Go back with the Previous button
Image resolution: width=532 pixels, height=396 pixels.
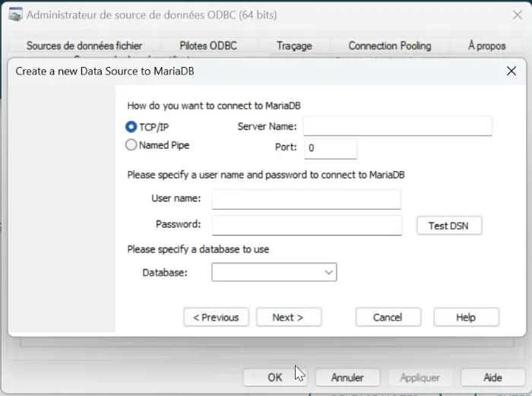pyautogui.click(x=216, y=317)
